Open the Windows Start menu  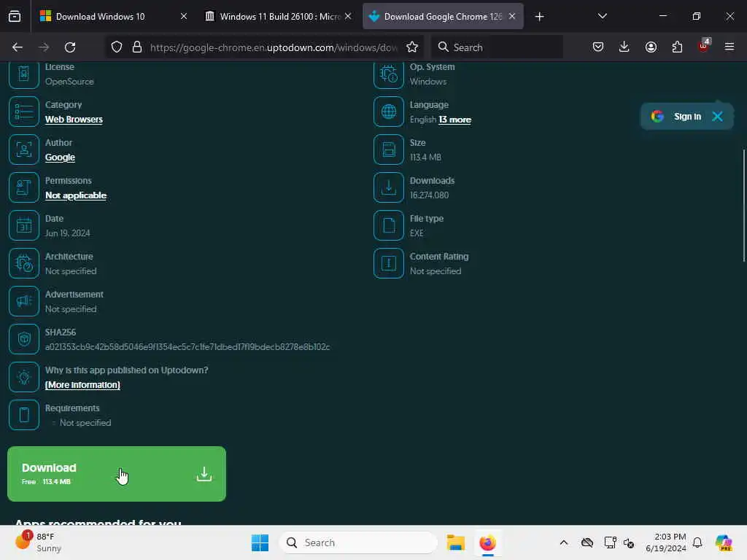pyautogui.click(x=260, y=542)
